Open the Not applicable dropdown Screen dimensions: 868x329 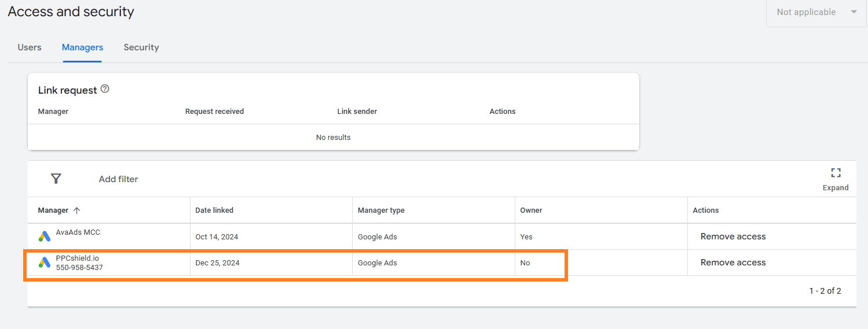816,12
